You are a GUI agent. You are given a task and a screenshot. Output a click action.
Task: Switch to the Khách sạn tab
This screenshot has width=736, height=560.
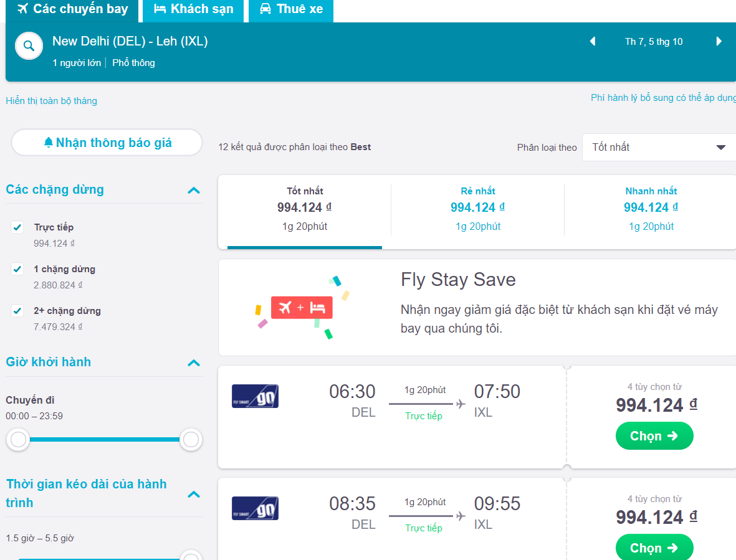point(193,11)
